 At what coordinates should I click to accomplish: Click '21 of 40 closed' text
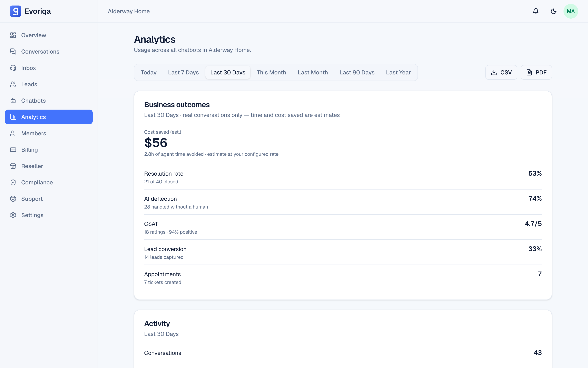tap(161, 182)
